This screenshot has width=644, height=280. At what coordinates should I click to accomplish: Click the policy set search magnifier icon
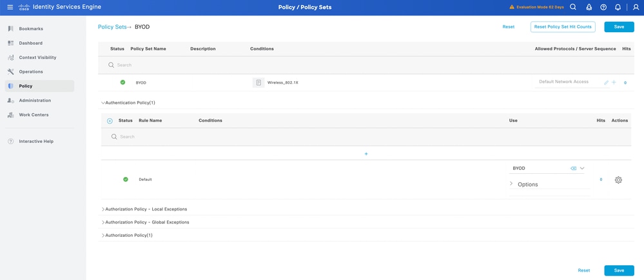[x=111, y=65]
